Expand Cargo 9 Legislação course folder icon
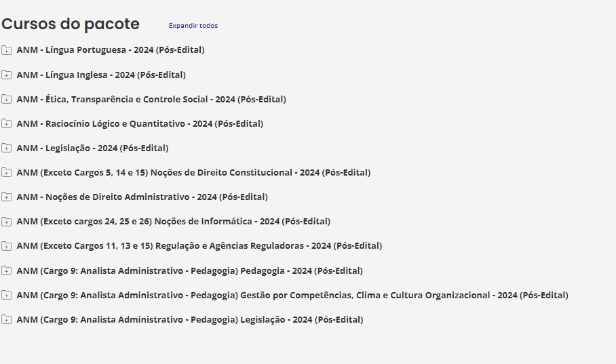Image resolution: width=616 pixels, height=364 pixels. tap(6, 320)
